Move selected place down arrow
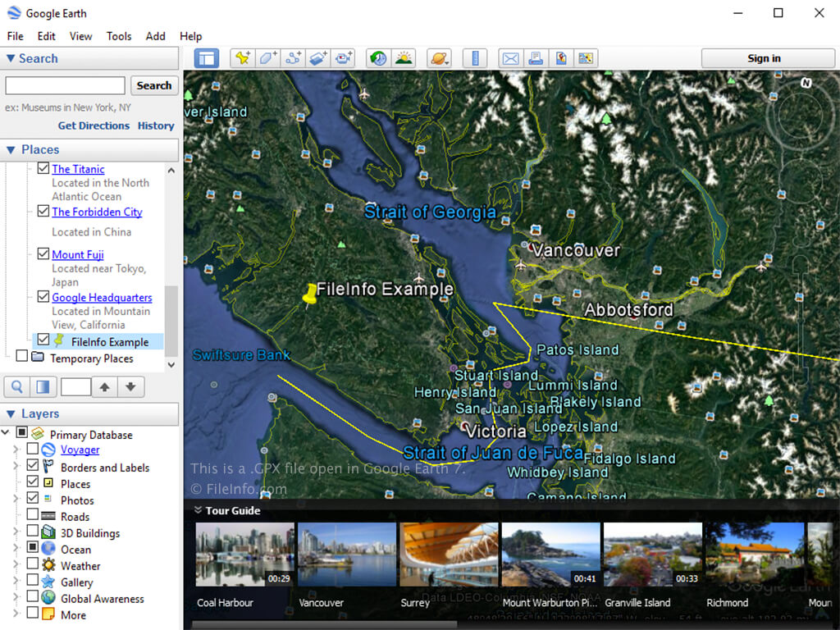The image size is (840, 630). click(130, 387)
